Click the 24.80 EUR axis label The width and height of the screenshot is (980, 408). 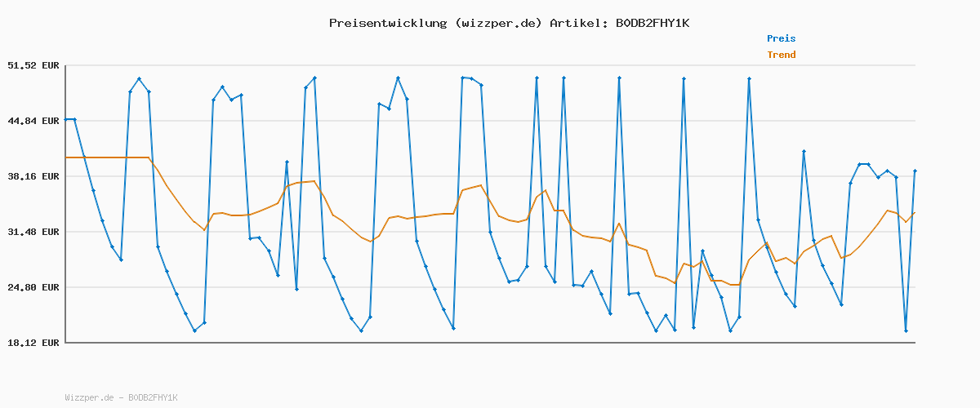point(33,287)
